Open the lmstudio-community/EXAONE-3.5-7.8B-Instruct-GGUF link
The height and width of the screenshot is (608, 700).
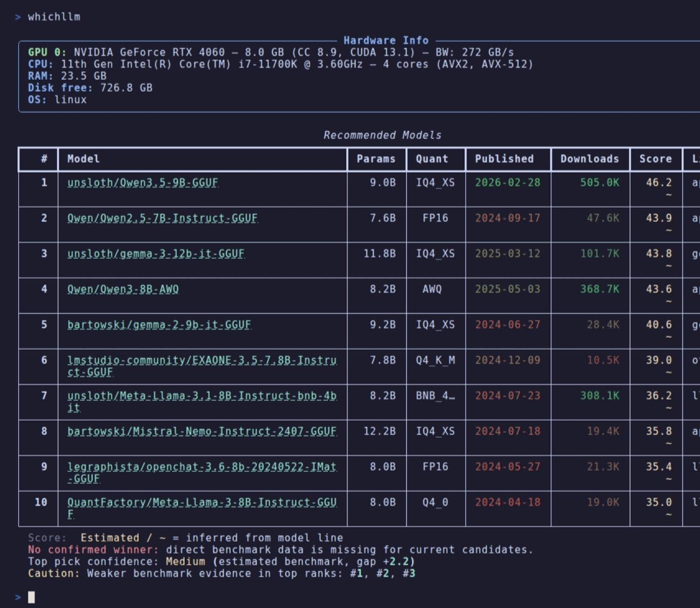202,366
